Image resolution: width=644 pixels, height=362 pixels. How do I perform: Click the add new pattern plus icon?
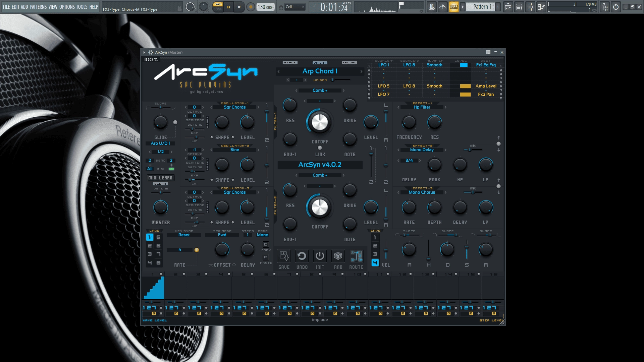(498, 7)
